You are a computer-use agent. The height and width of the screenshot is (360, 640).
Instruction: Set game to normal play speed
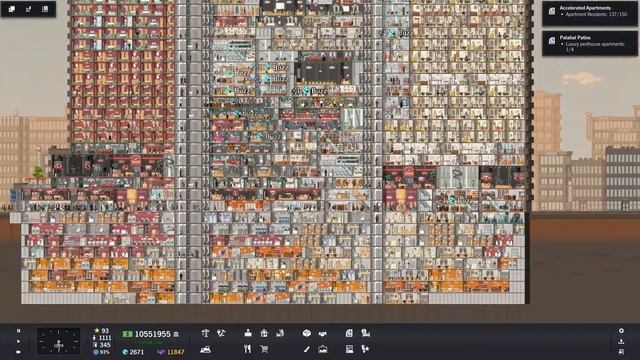[x=18, y=341]
